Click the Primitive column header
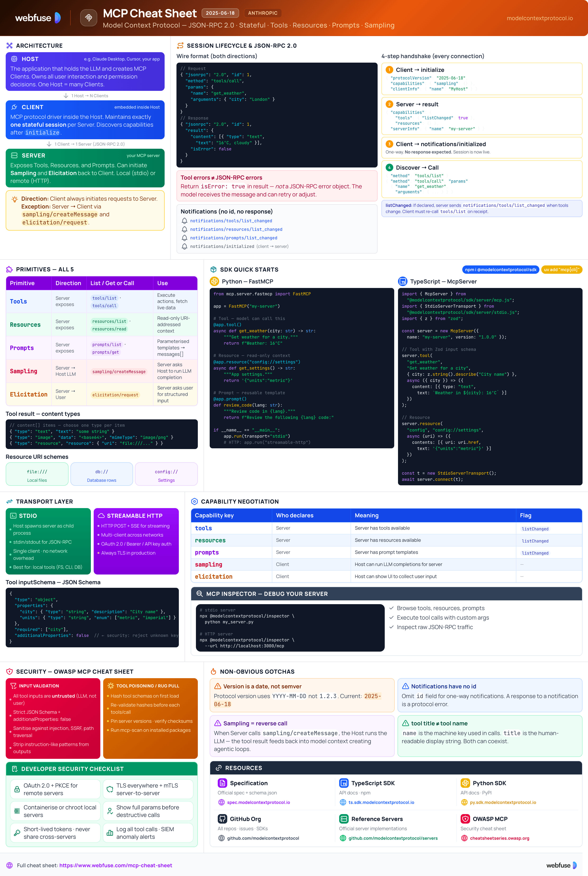The height and width of the screenshot is (876, 588). coord(22,283)
